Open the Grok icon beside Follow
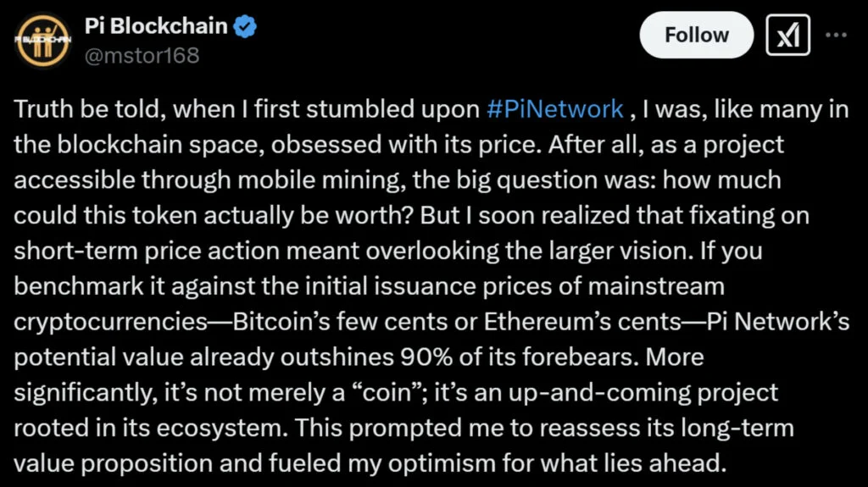 787,36
